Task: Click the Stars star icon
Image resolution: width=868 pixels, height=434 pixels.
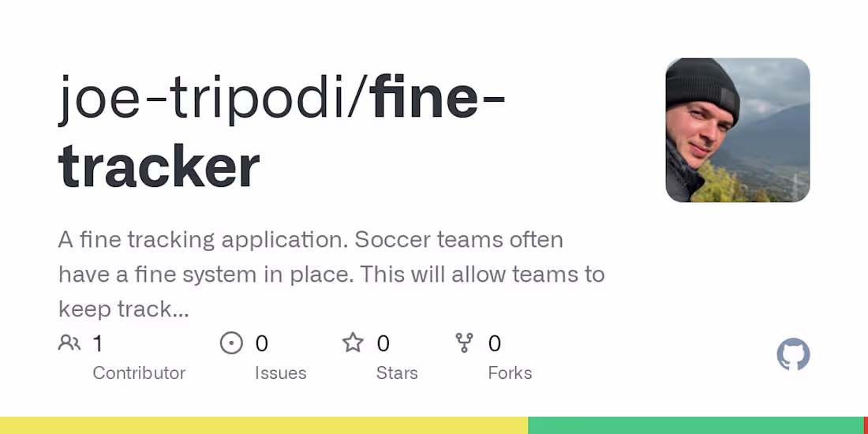Action: coord(353,343)
